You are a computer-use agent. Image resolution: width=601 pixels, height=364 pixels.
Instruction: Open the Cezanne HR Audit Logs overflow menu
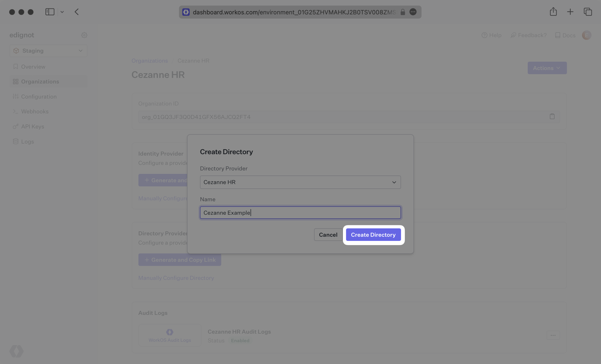553,335
